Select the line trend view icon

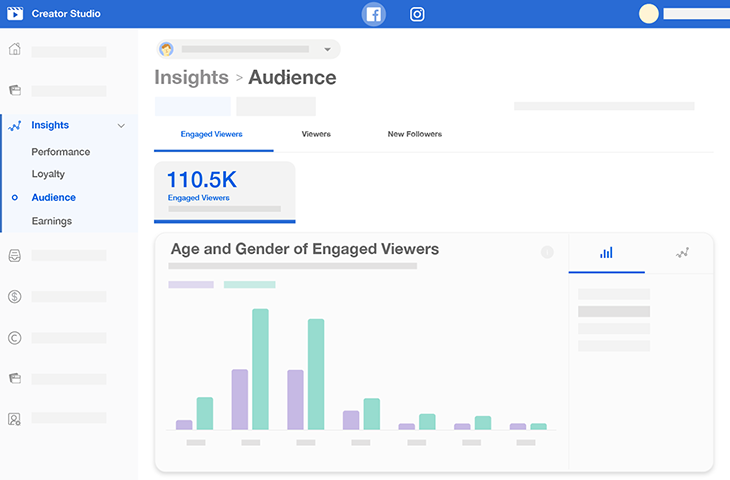pos(682,253)
